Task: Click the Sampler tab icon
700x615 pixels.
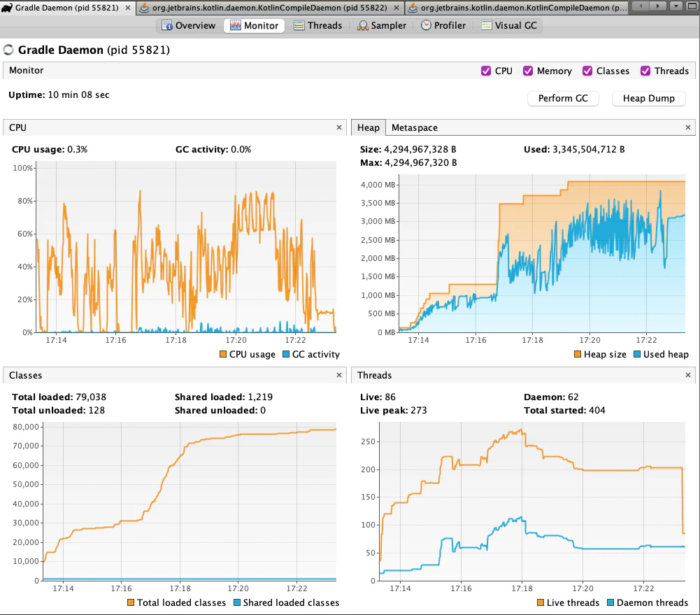Action: [x=362, y=26]
